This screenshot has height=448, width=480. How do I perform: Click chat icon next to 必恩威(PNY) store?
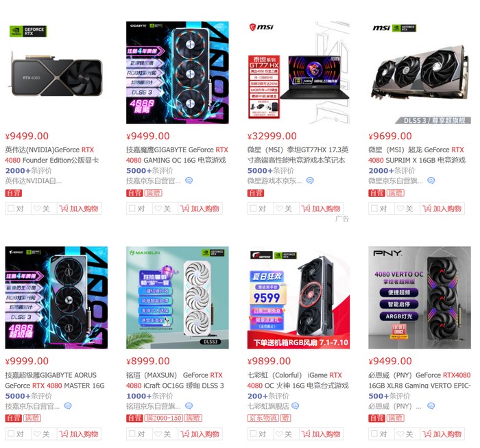point(431,406)
